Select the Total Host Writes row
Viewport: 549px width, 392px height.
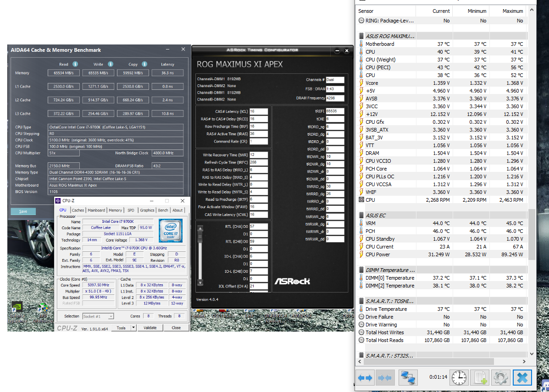(442, 332)
